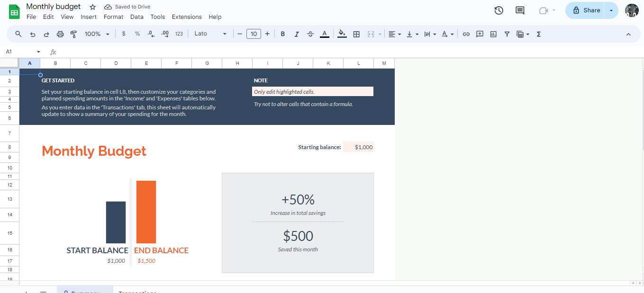The image size is (644, 293).
Task: Click the font size field
Action: coord(254,34)
